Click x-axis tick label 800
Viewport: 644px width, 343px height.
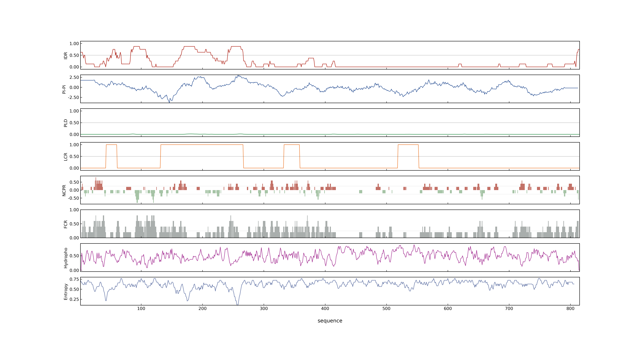pyautogui.click(x=571, y=309)
